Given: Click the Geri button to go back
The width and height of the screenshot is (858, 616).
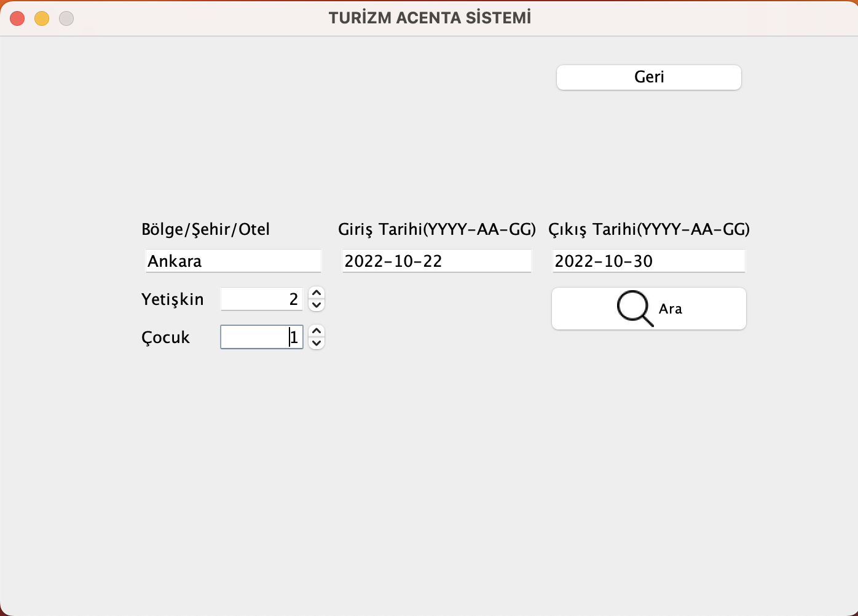Looking at the screenshot, I should coord(648,77).
